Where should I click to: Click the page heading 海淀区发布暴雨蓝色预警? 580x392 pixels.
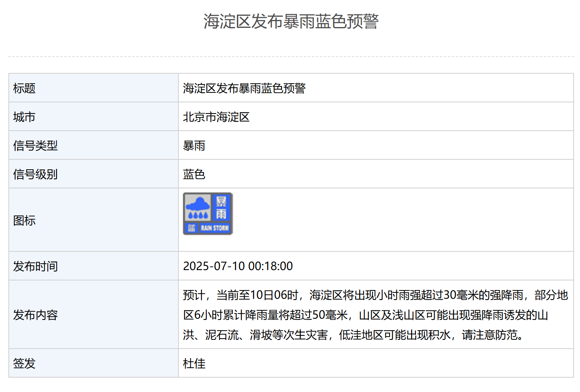coord(291,21)
